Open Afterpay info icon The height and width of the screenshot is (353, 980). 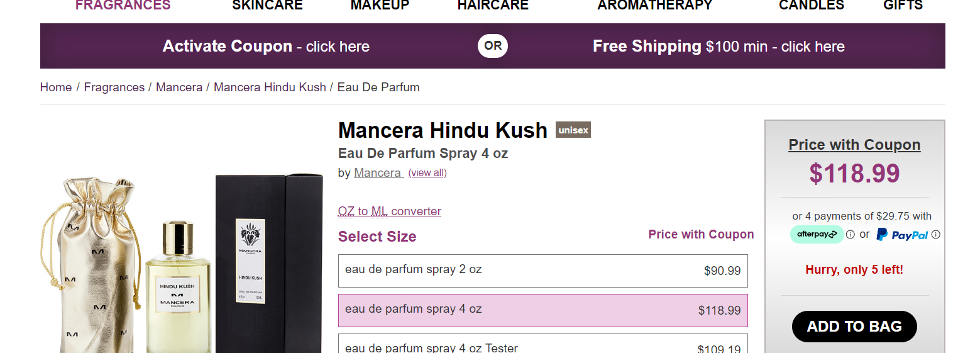coord(850,235)
